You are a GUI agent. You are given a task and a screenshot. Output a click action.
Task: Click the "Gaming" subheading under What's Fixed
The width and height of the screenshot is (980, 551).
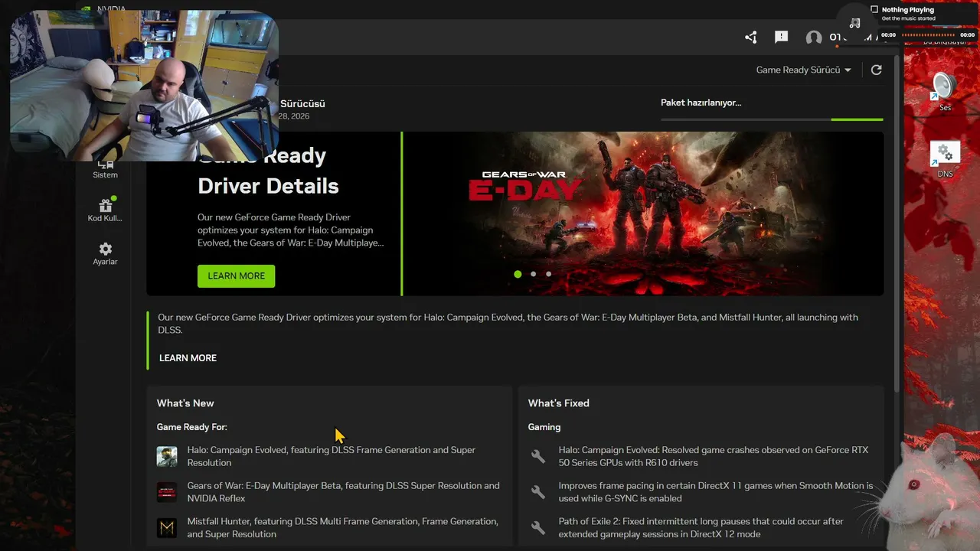544,427
